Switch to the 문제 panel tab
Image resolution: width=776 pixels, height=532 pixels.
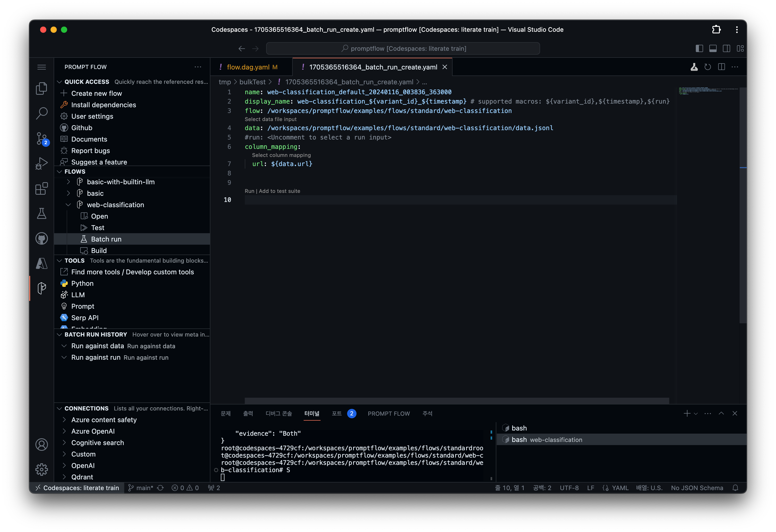tap(226, 414)
